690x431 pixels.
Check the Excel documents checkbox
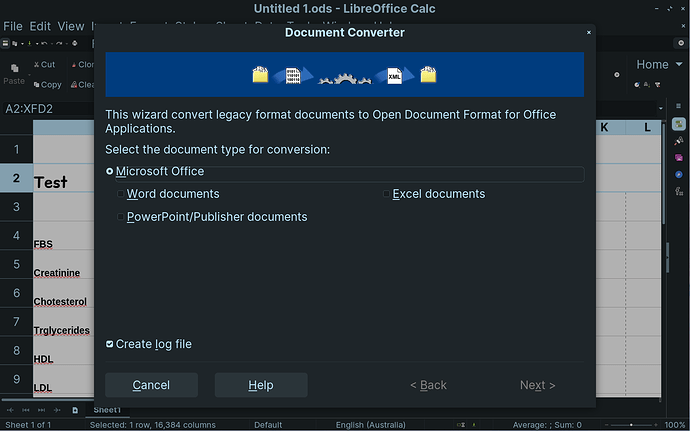point(386,194)
